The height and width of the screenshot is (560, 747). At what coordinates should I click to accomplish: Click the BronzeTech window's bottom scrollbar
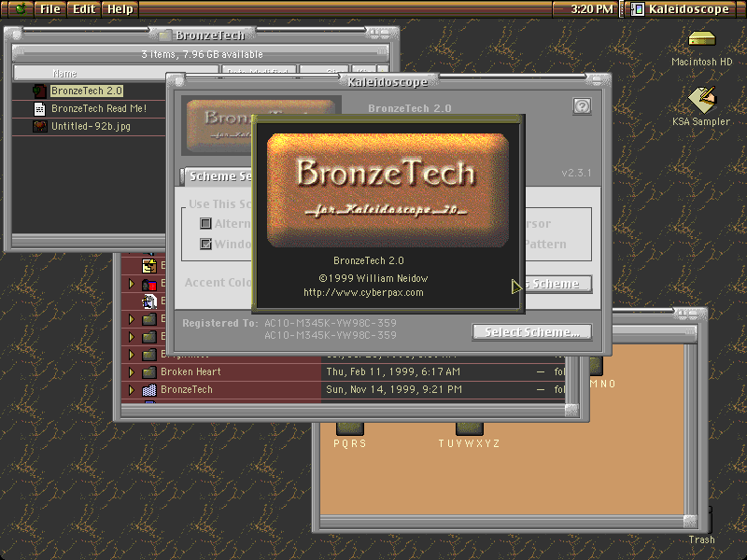(x=89, y=240)
